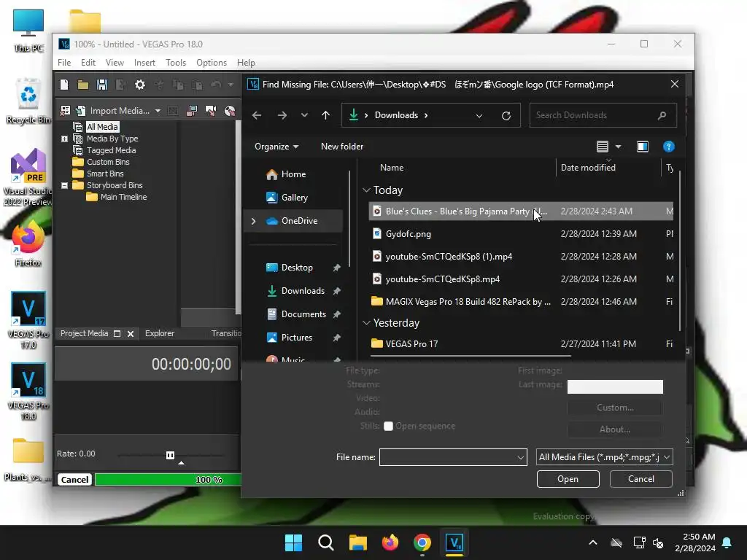The width and height of the screenshot is (747, 560).
Task: Create a new project with the New icon
Action: point(64,85)
